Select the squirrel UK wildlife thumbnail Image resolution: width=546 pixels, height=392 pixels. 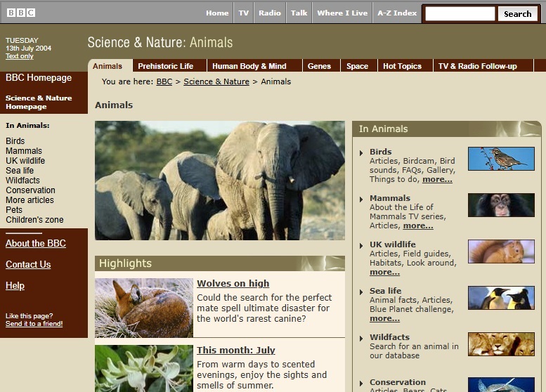pyautogui.click(x=501, y=251)
